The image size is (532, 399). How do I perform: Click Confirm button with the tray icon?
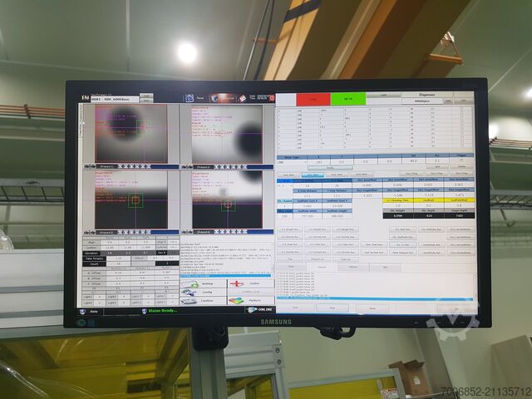[203, 301]
